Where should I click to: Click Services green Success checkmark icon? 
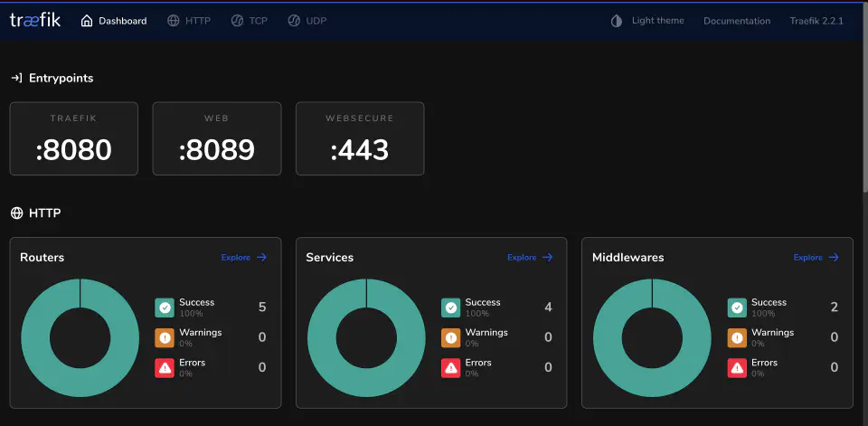(x=450, y=308)
